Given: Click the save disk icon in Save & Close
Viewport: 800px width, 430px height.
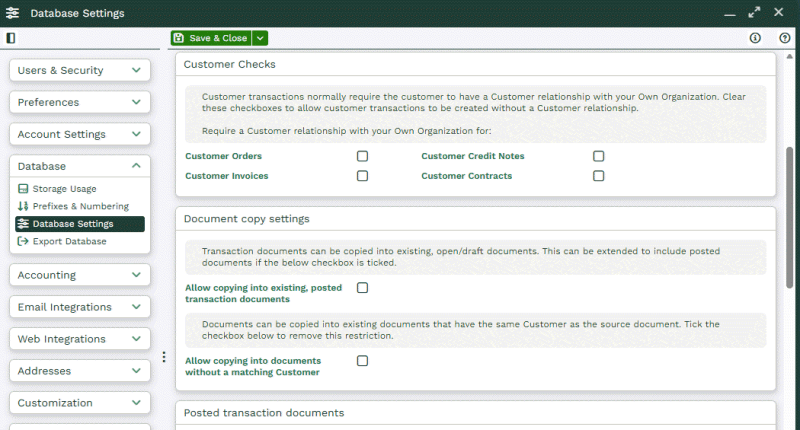Looking at the screenshot, I should [x=179, y=38].
